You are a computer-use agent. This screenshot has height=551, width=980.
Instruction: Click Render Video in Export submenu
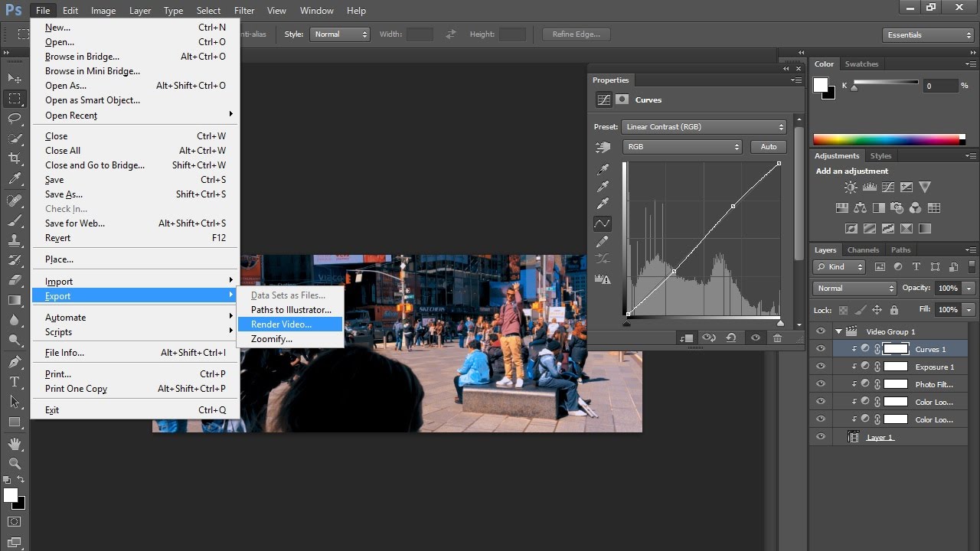coord(290,324)
